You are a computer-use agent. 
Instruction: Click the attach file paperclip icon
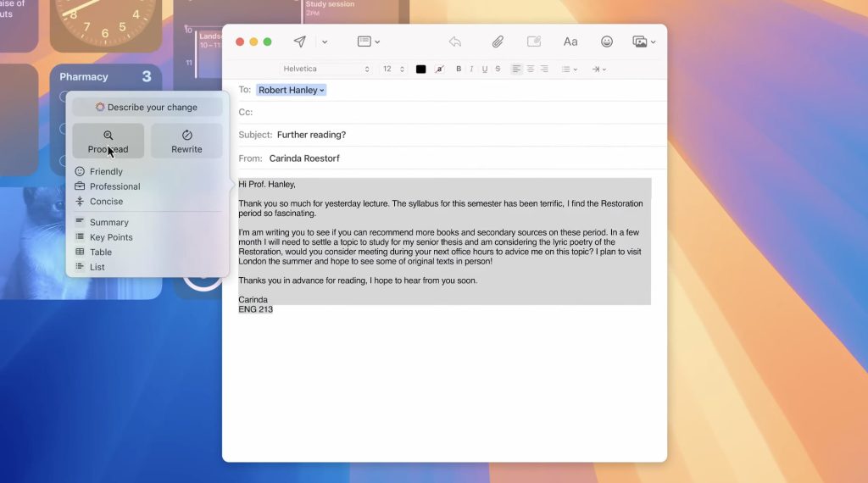tap(498, 42)
